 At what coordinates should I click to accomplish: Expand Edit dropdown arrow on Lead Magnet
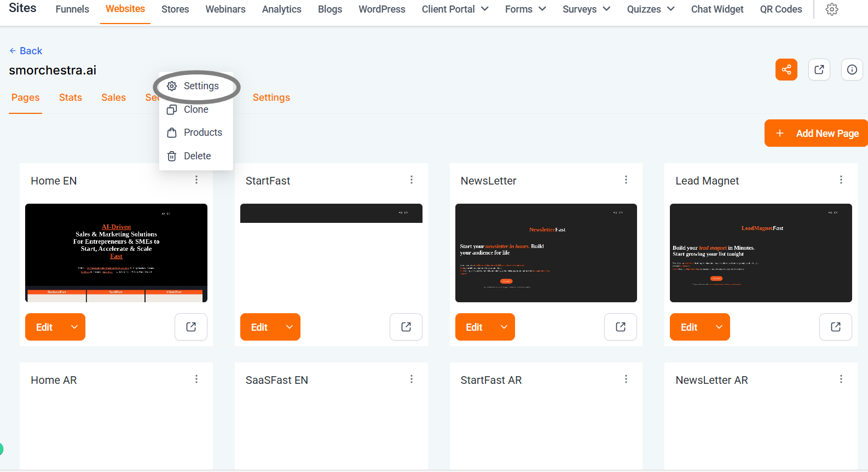[719, 327]
